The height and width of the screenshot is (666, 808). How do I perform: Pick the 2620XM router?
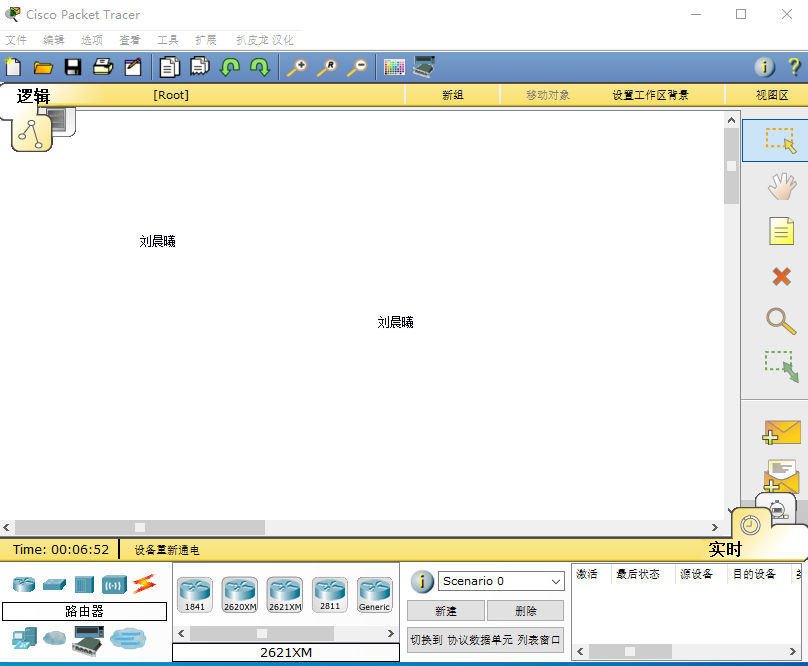click(x=240, y=595)
